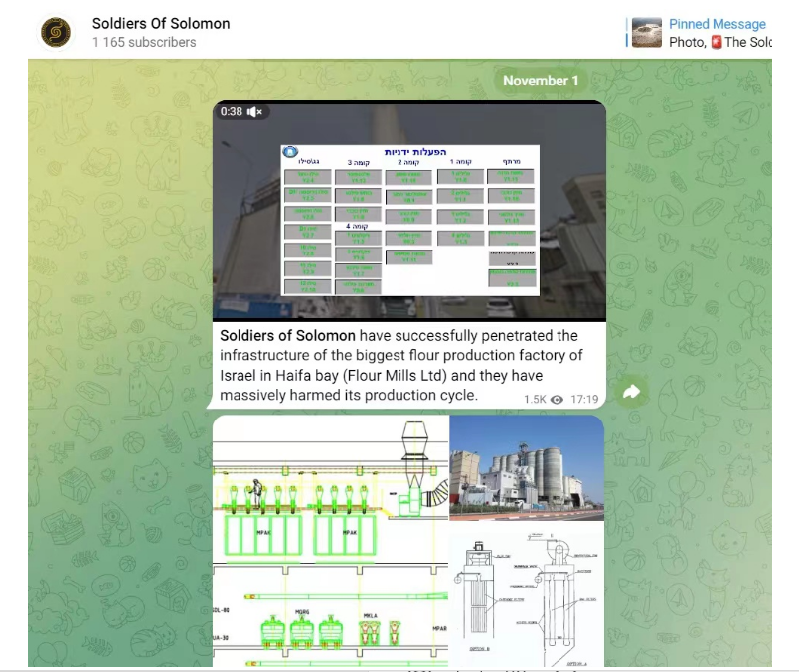Open the flour mill silo photo
Screen dimensions: 799x672
(x=527, y=467)
